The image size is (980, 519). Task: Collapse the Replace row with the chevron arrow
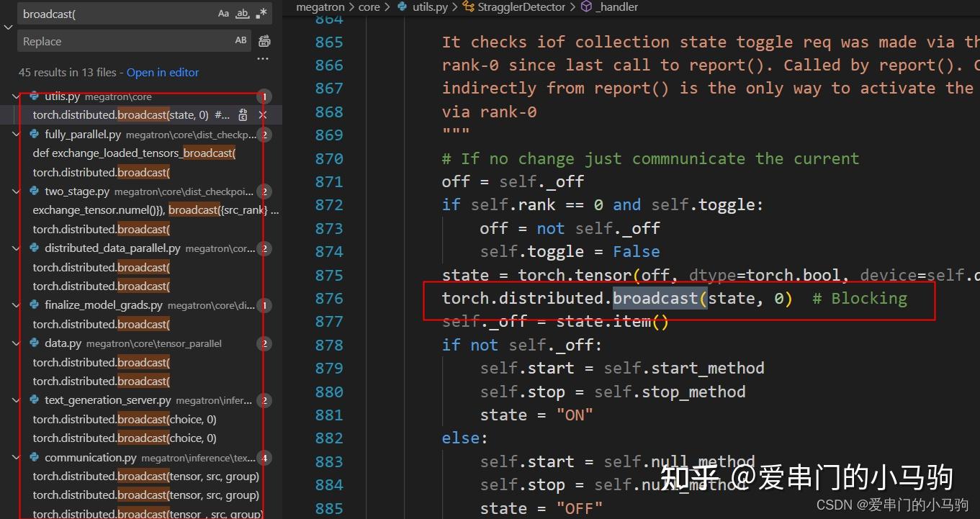tap(9, 26)
